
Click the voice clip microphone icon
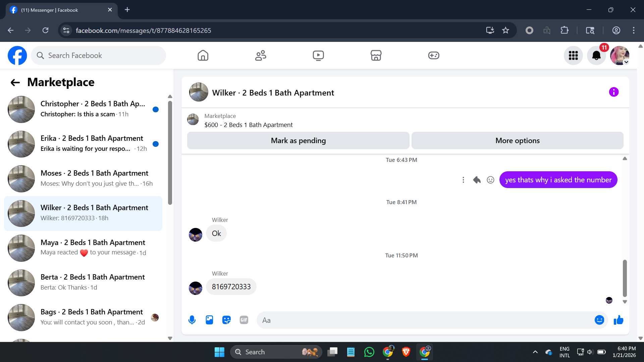click(192, 320)
